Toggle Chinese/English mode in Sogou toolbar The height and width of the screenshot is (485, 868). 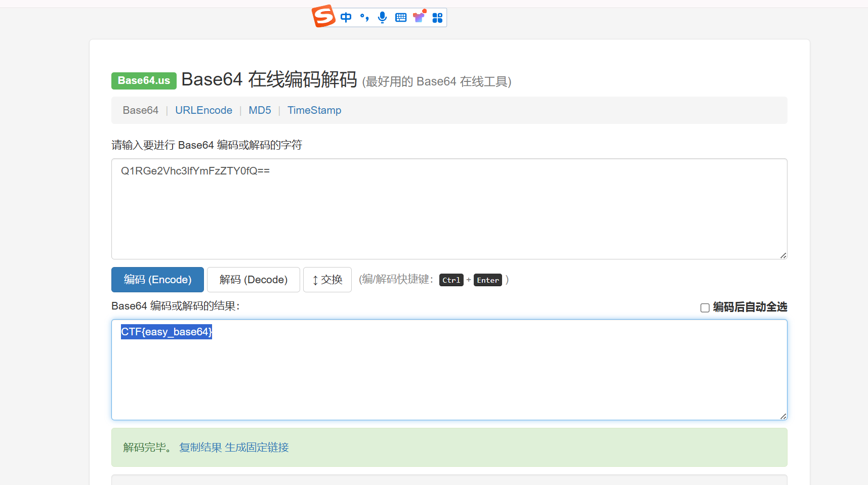[346, 18]
